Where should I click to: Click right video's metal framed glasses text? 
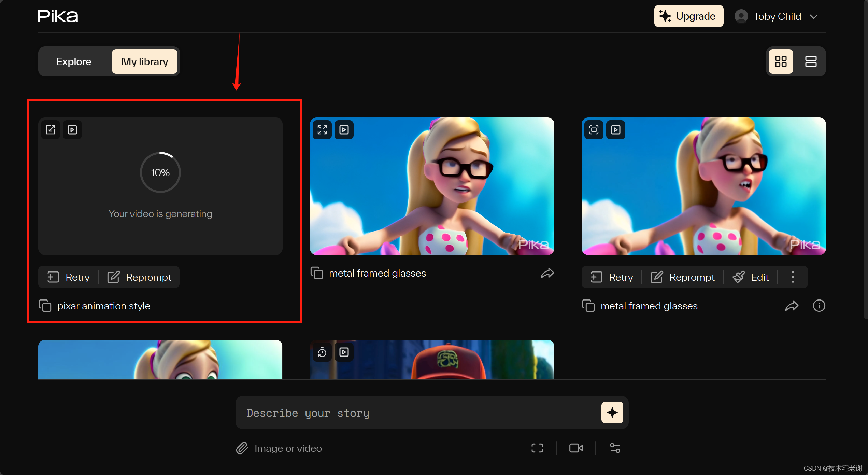click(x=649, y=306)
